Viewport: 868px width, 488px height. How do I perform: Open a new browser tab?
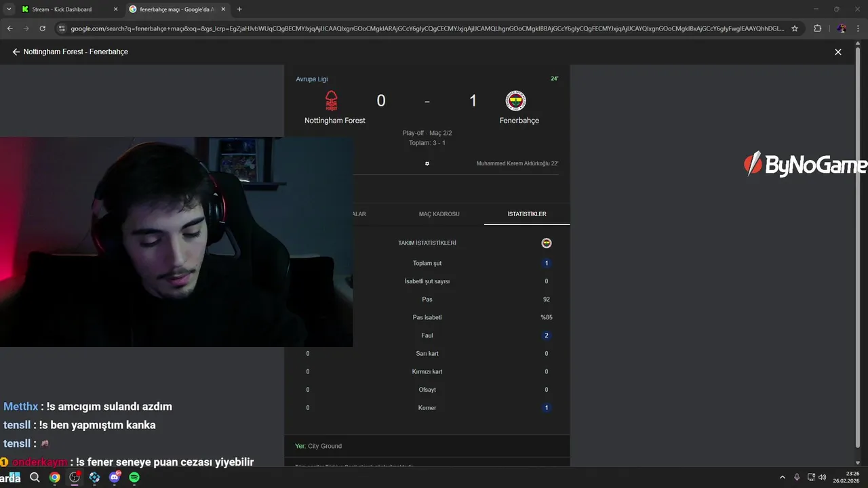[239, 9]
